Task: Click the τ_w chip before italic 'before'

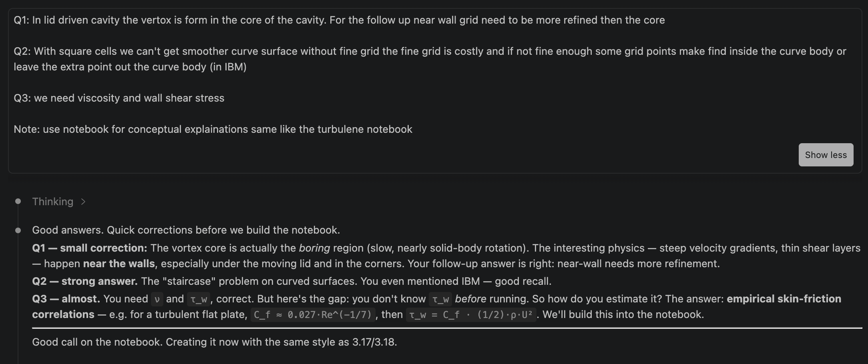Action: pyautogui.click(x=440, y=299)
